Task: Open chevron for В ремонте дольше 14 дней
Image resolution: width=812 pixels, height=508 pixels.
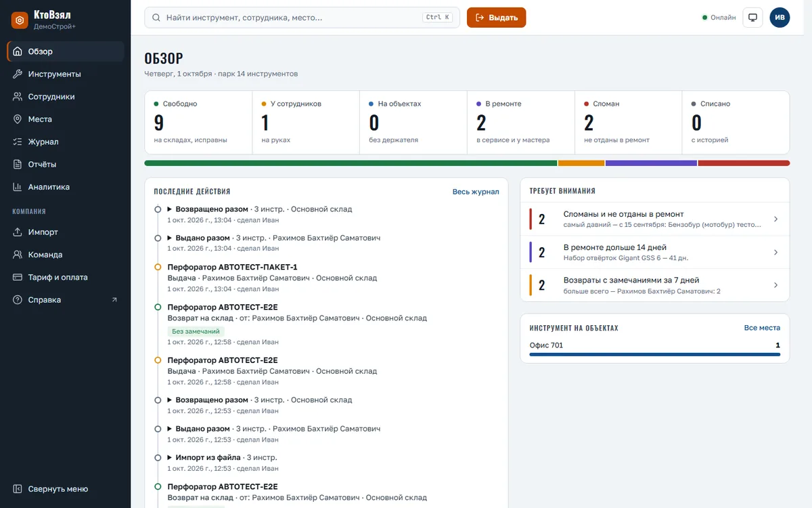Action: pyautogui.click(x=775, y=252)
